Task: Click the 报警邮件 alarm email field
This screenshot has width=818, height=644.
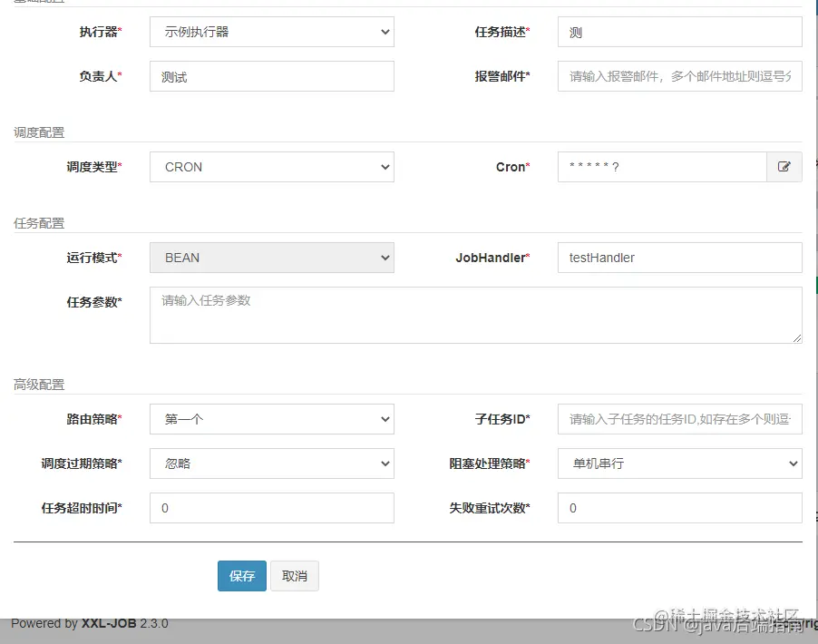Action: coord(679,76)
